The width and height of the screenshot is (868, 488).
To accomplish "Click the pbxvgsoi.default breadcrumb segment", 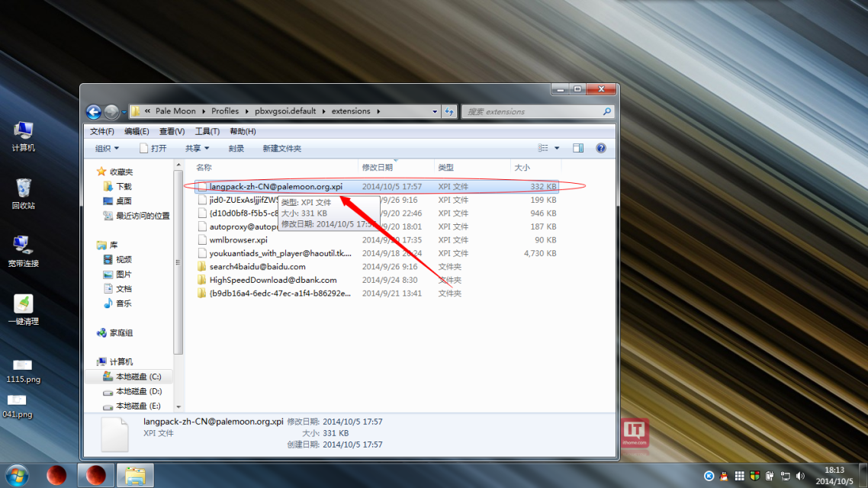I will click(285, 111).
